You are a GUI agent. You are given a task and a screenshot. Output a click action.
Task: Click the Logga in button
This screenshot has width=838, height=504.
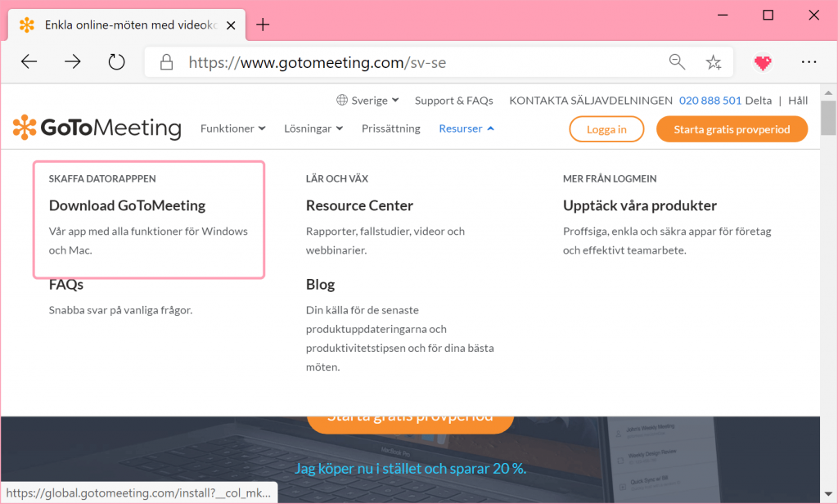point(606,128)
